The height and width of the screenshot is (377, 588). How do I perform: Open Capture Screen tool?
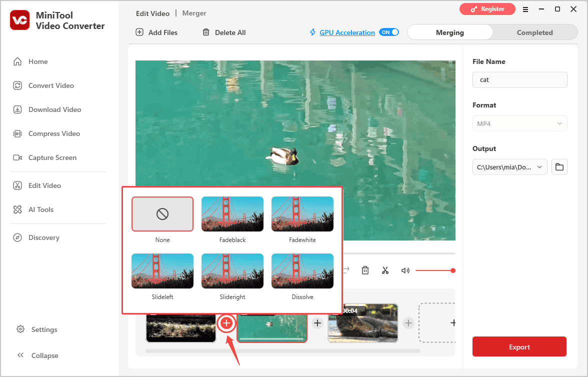(x=45, y=157)
